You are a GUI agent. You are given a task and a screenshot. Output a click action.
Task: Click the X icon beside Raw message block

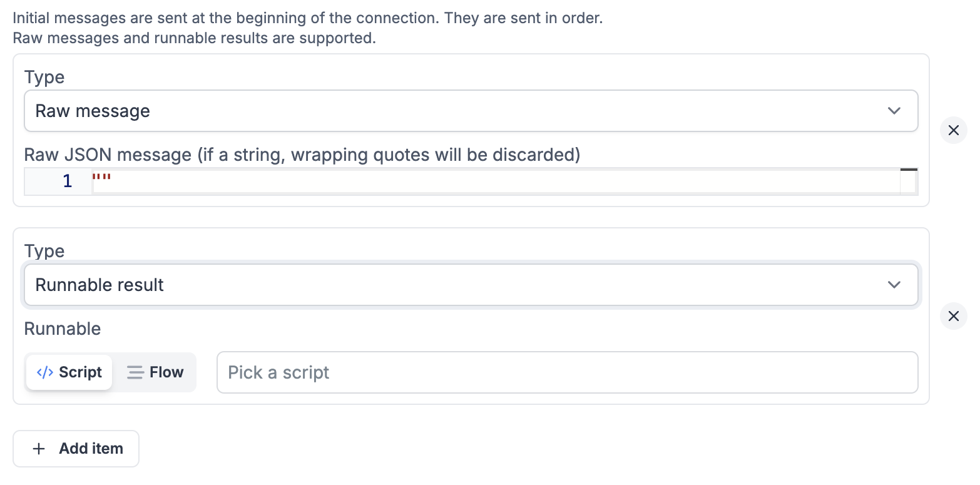(953, 130)
